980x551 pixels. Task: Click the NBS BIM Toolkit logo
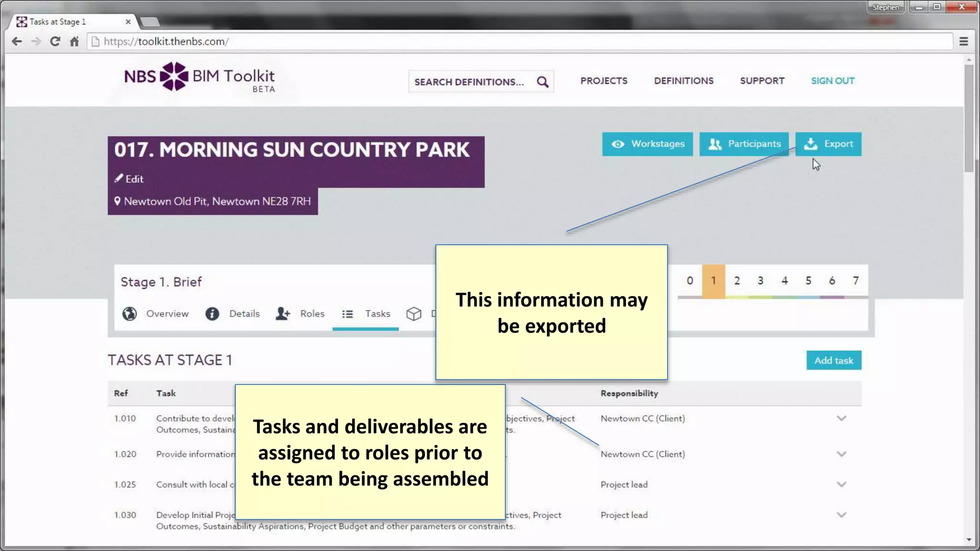click(200, 77)
